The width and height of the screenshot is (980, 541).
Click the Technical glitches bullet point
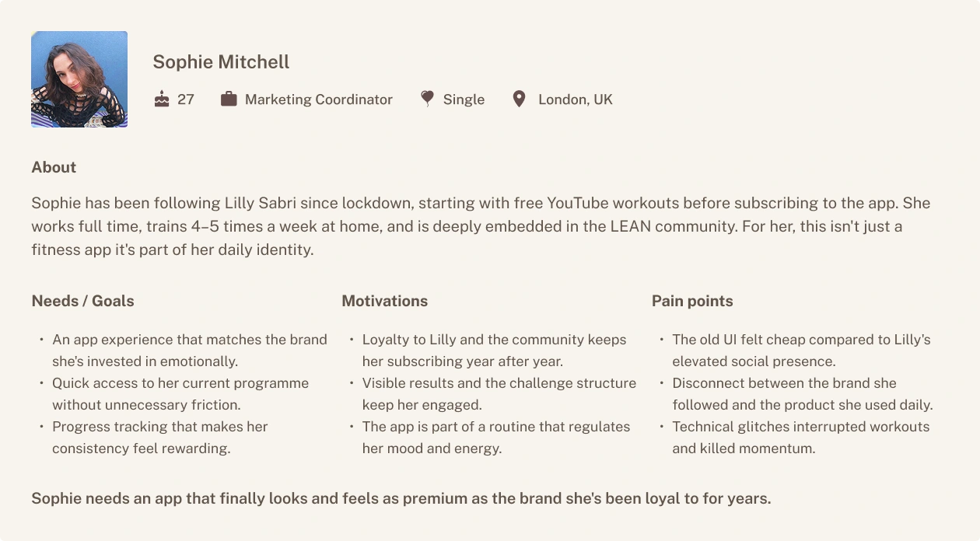pos(800,438)
